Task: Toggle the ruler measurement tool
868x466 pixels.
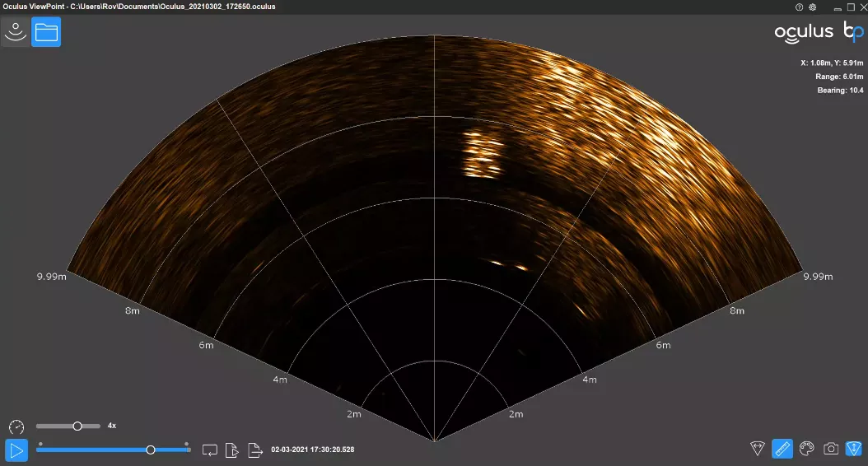Action: coord(782,449)
